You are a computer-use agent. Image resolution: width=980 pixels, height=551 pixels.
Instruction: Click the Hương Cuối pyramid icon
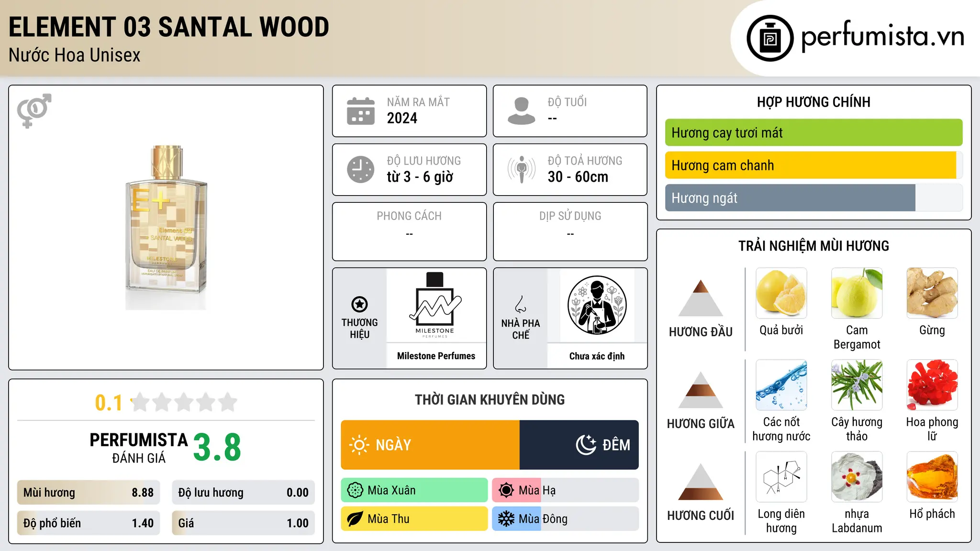tap(701, 482)
